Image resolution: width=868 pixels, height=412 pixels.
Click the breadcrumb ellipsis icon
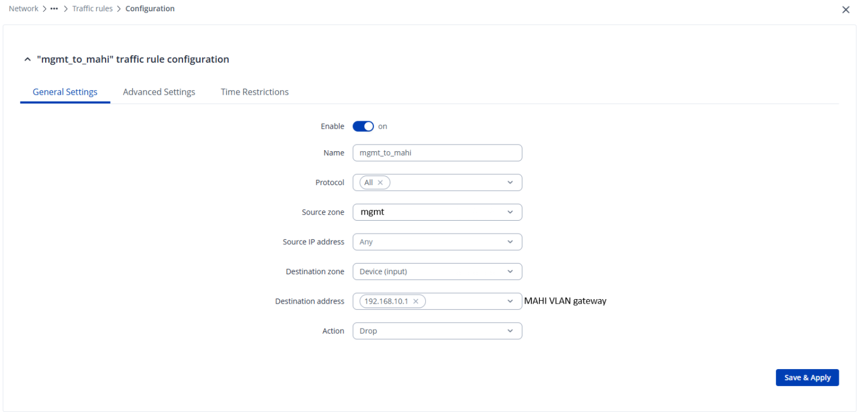coord(54,9)
